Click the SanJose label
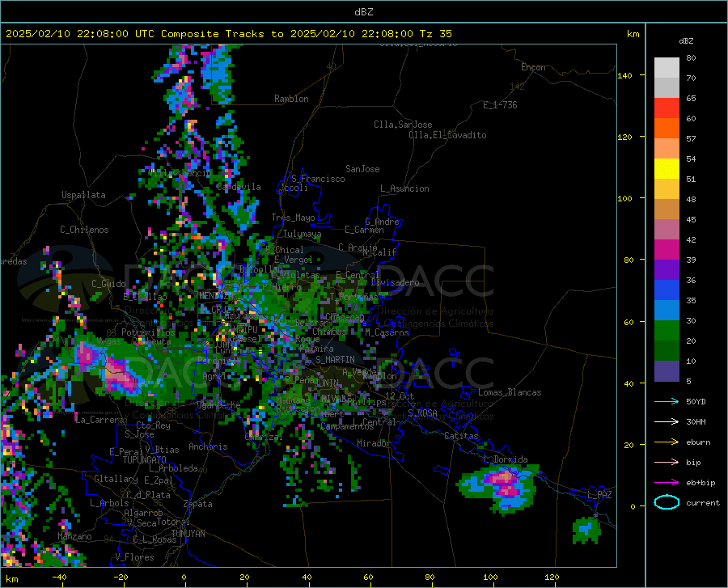The height and width of the screenshot is (588, 728). pyautogui.click(x=362, y=169)
